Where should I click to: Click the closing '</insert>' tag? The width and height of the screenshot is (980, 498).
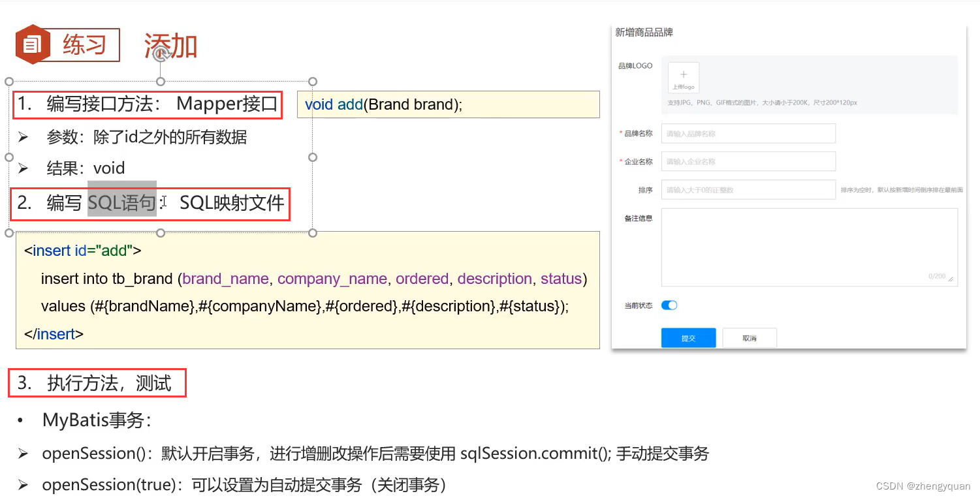pos(54,334)
